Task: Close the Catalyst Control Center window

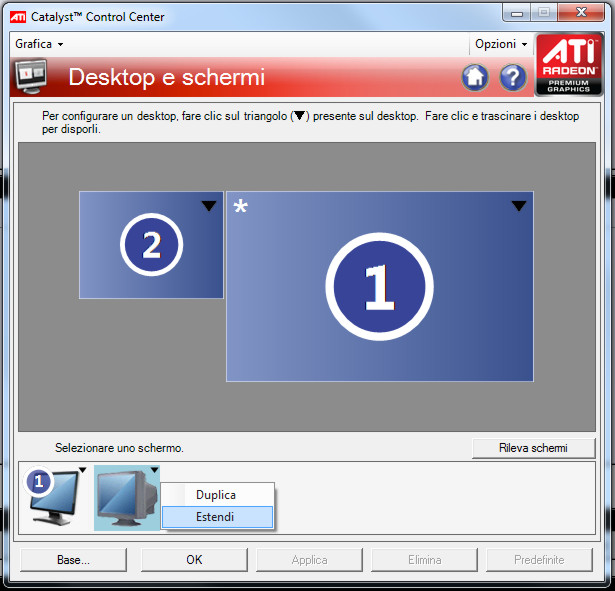Action: 581,13
